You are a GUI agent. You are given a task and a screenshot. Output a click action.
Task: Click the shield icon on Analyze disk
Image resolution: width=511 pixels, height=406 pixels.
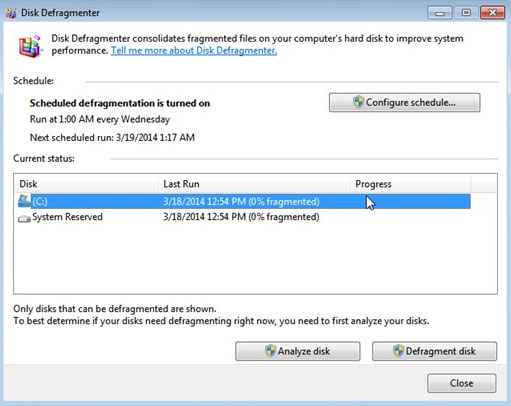[x=270, y=351]
